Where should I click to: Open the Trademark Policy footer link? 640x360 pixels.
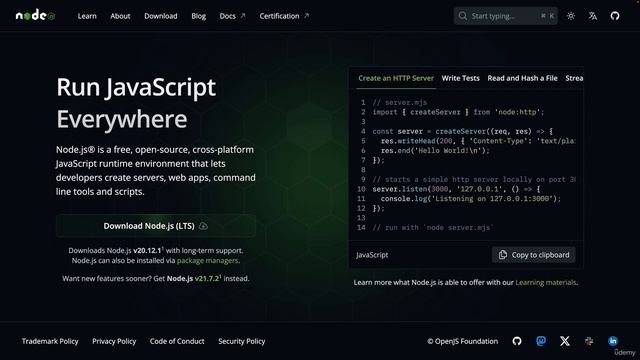50,341
